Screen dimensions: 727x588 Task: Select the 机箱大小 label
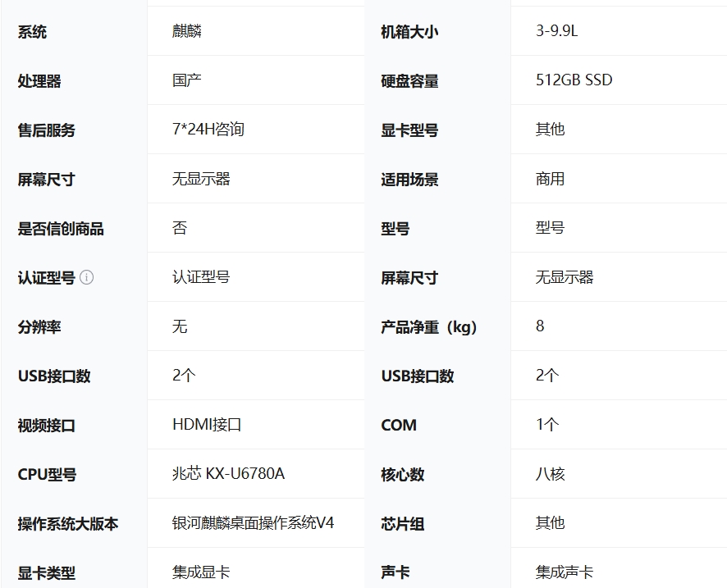pos(409,32)
